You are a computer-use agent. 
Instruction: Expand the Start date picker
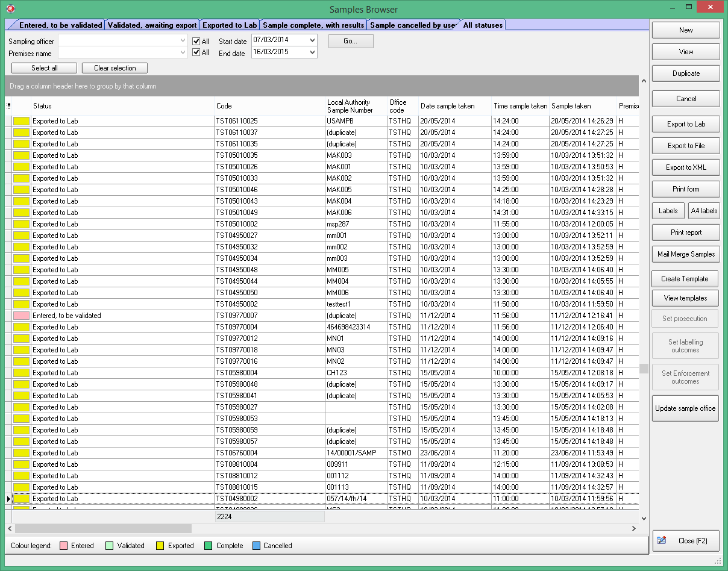click(312, 40)
